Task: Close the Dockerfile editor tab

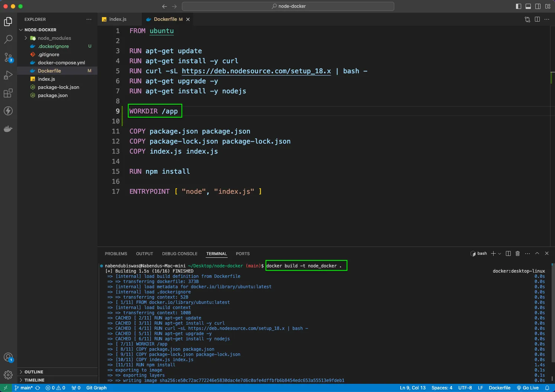Action: tap(188, 19)
